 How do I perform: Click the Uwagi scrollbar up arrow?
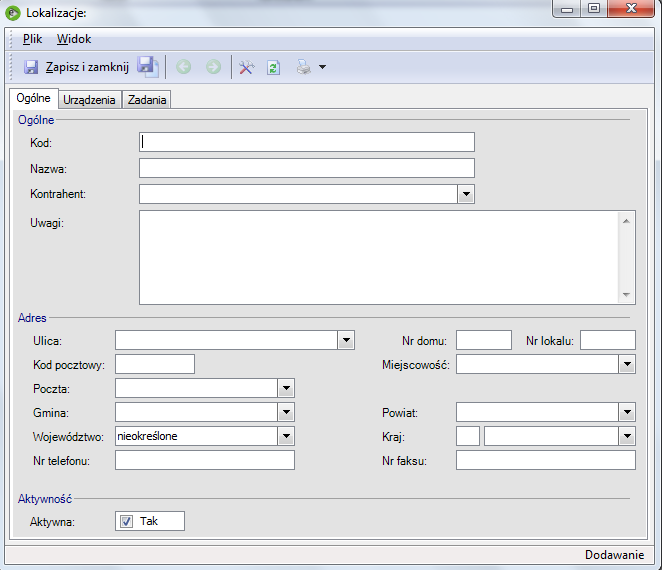coord(627,221)
